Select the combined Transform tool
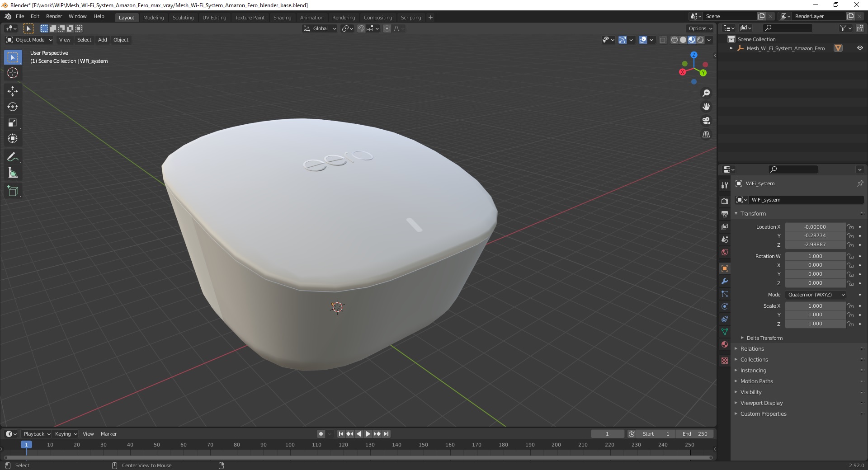 pyautogui.click(x=13, y=139)
